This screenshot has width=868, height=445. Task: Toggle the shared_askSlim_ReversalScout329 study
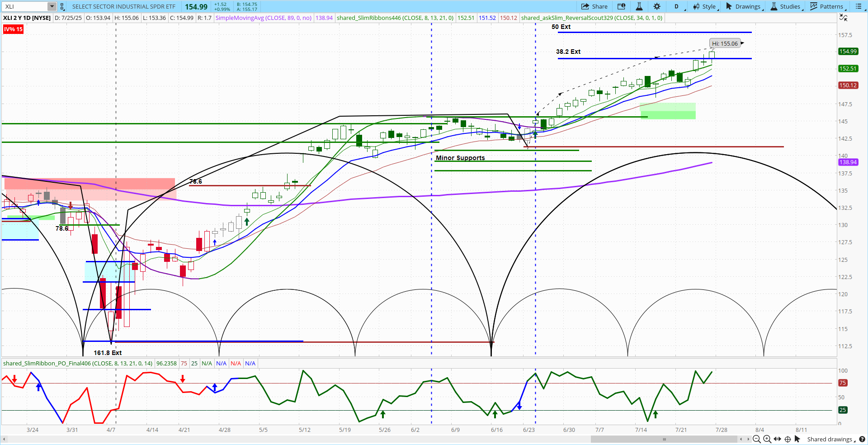coord(591,18)
